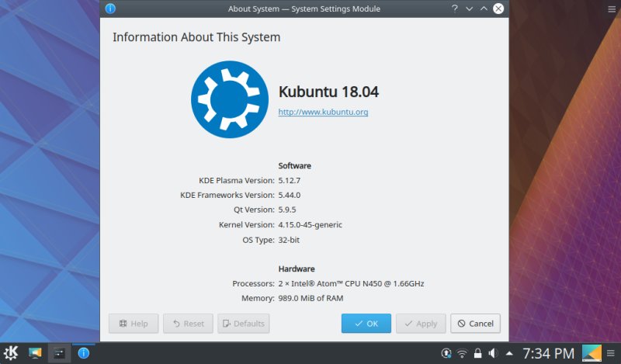Viewport: 621px width, 364px height.
Task: Select the About System info taskbar entry
Action: [84, 353]
